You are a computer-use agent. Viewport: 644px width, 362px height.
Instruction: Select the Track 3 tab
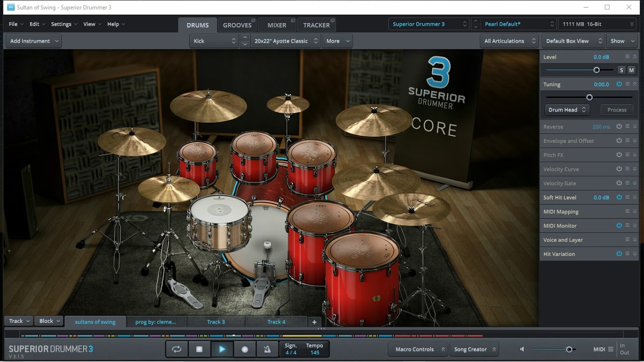pos(216,322)
